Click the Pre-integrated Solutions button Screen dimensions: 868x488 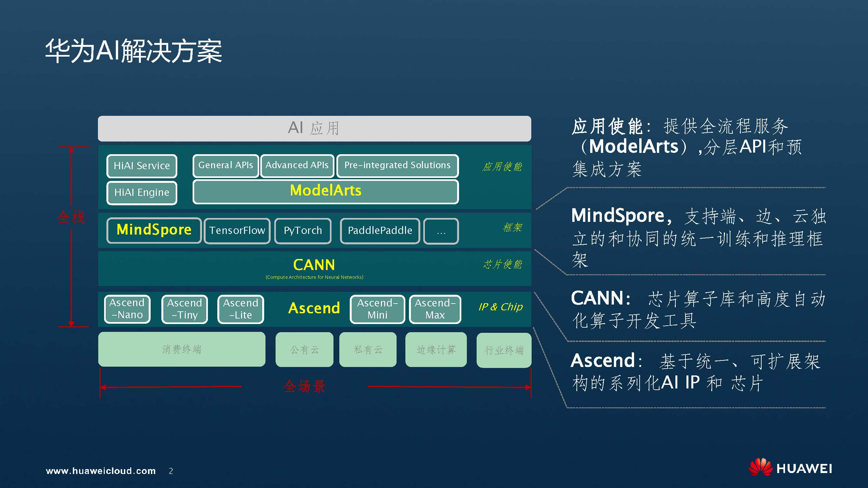[x=398, y=166]
